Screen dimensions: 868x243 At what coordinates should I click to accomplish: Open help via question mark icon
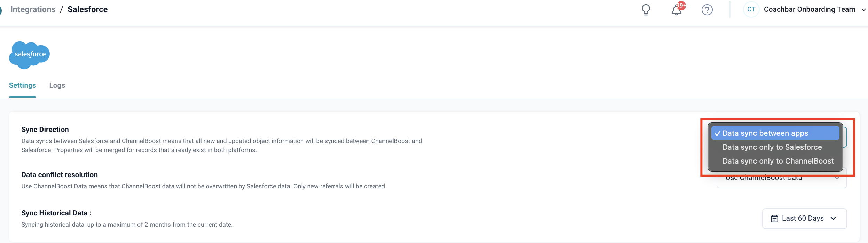pos(707,10)
